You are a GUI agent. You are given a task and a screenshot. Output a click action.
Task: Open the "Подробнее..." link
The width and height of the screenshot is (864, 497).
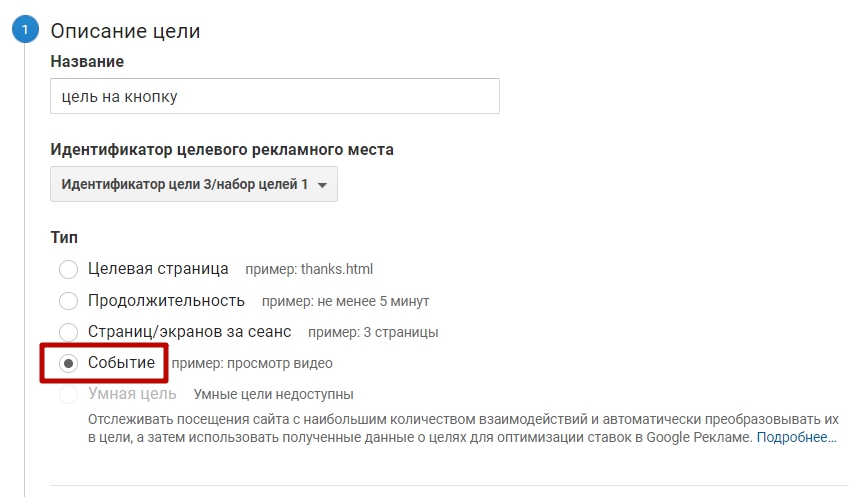click(796, 438)
